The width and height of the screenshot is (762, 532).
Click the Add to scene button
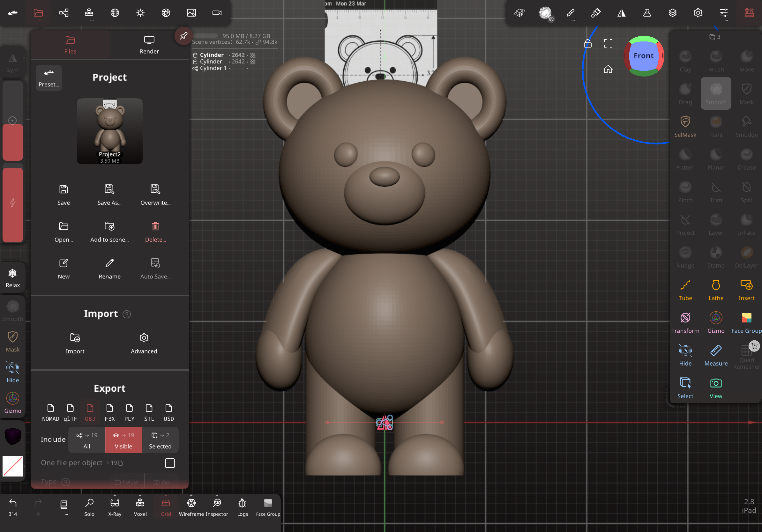pos(109,232)
